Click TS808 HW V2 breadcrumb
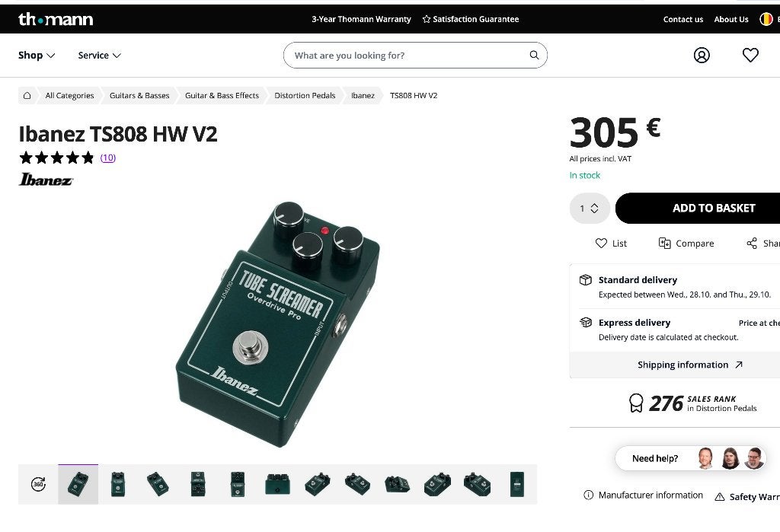 [414, 95]
